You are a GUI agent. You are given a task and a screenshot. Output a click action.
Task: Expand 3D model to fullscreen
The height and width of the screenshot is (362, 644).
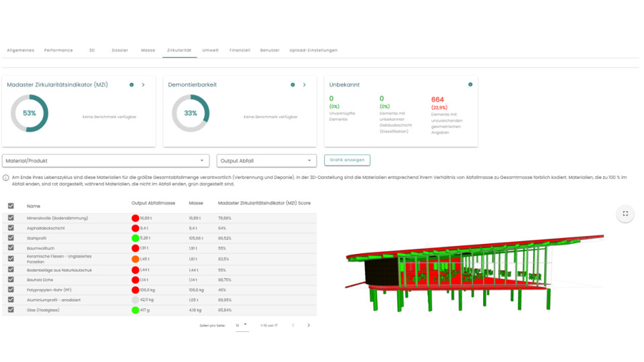(x=625, y=214)
